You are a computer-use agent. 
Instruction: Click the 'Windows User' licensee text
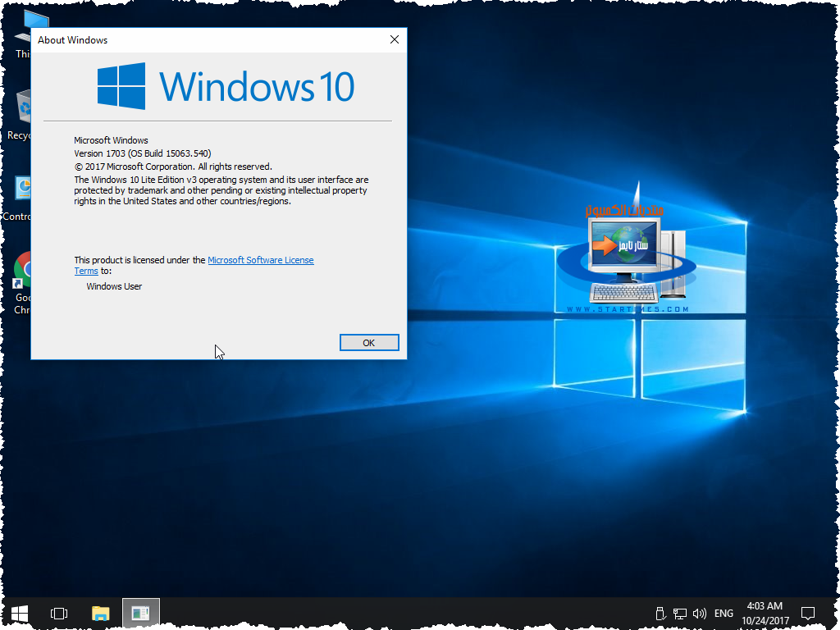pyautogui.click(x=114, y=286)
